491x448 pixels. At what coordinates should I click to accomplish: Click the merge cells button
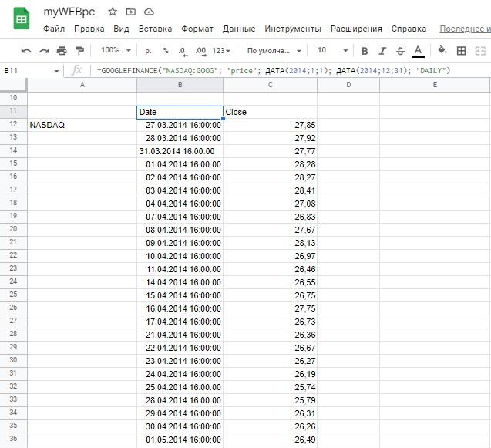480,51
